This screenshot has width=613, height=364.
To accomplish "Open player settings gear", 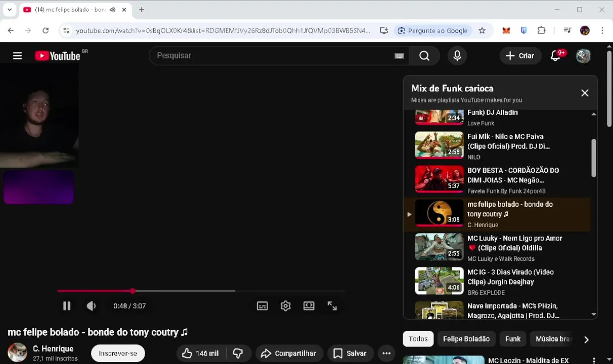I will [286, 306].
